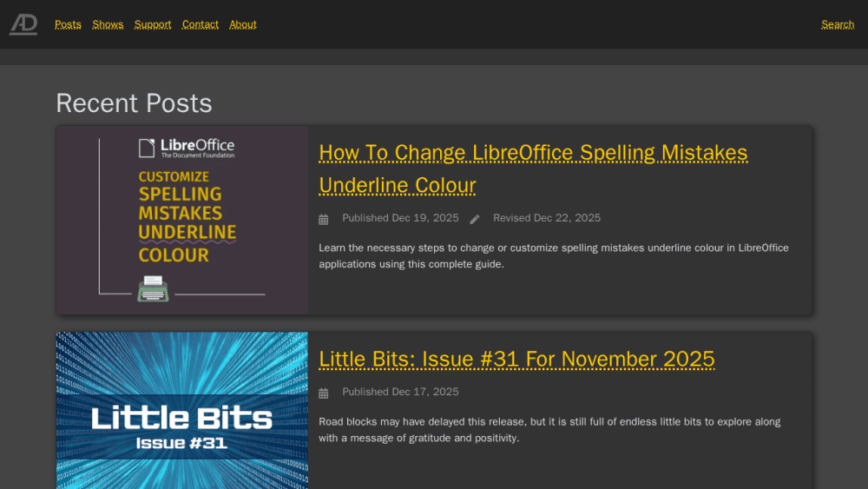The image size is (868, 489).
Task: Click the Published Dec 19, 2025 date text
Action: click(x=400, y=218)
